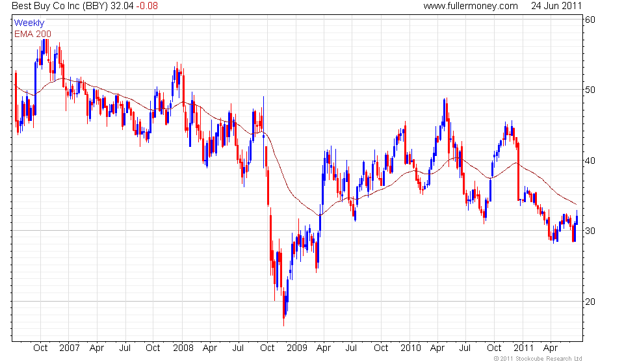Click the 20 price axis label
The image size is (637, 364).
[590, 302]
